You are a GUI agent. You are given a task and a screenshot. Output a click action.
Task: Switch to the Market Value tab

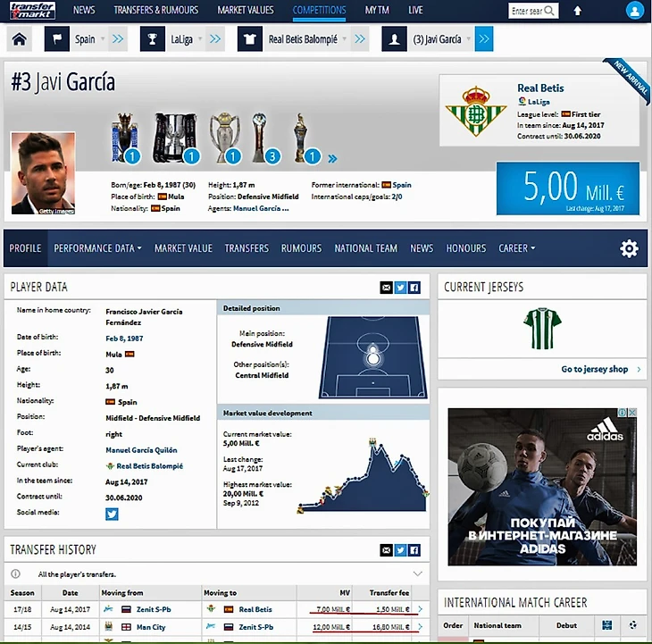tap(183, 248)
